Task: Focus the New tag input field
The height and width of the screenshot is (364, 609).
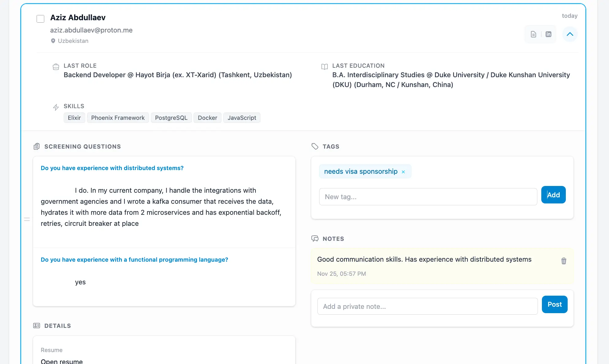Action: point(428,197)
